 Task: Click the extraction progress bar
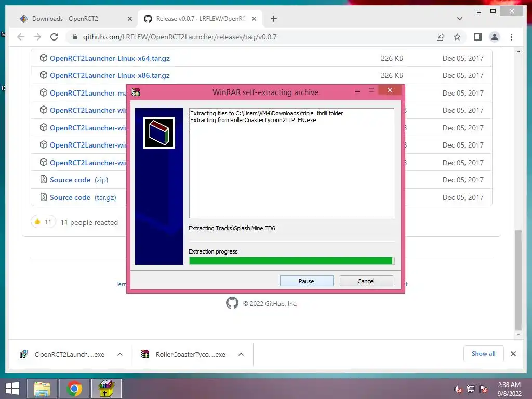point(292,261)
